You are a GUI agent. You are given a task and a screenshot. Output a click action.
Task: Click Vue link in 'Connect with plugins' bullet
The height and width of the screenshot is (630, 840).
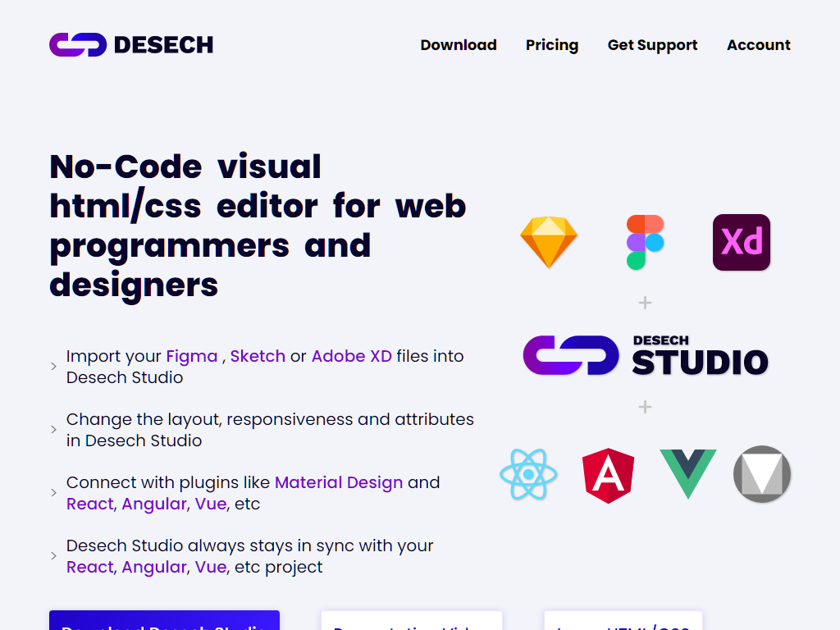click(211, 504)
